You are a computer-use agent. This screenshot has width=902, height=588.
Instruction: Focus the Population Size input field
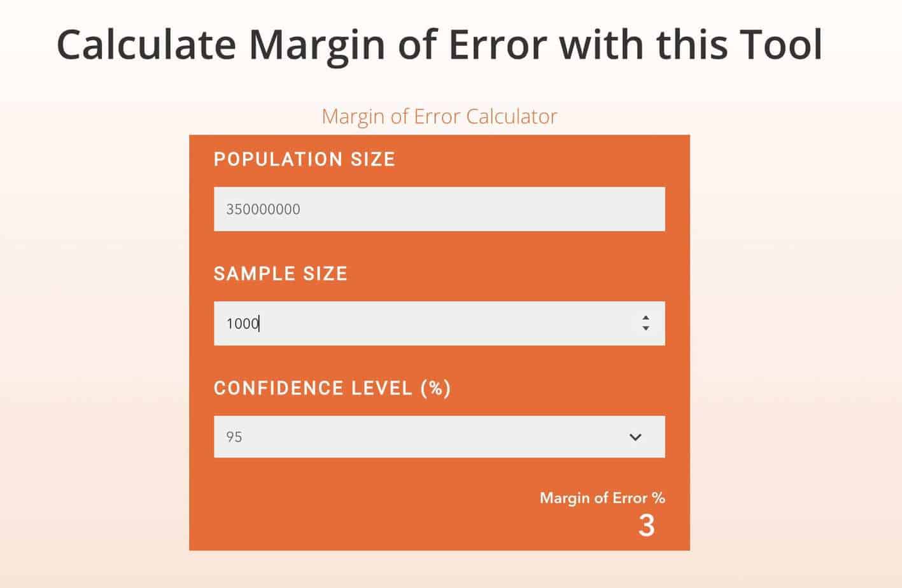coord(439,209)
